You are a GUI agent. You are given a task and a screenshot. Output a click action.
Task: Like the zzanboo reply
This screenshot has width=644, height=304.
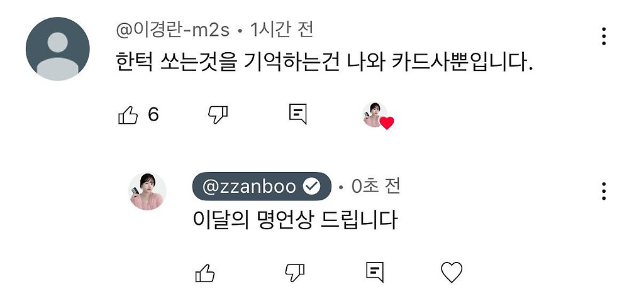click(205, 273)
